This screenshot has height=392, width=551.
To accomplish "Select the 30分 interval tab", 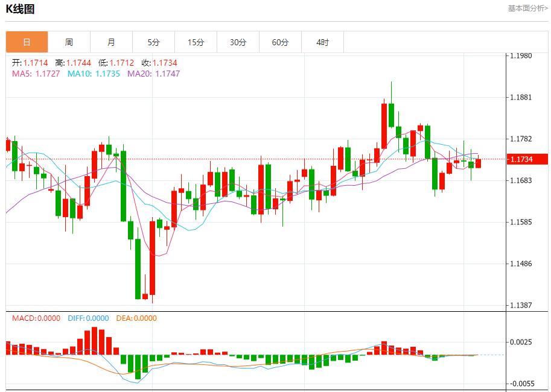I will coord(237,42).
